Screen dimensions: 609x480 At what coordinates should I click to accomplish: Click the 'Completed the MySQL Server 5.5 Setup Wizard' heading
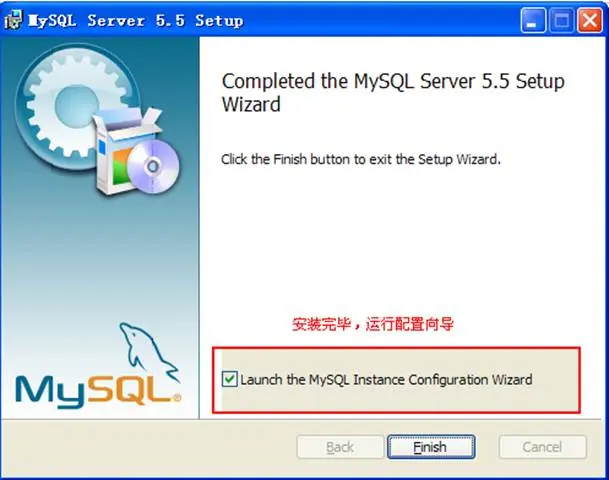tap(393, 93)
